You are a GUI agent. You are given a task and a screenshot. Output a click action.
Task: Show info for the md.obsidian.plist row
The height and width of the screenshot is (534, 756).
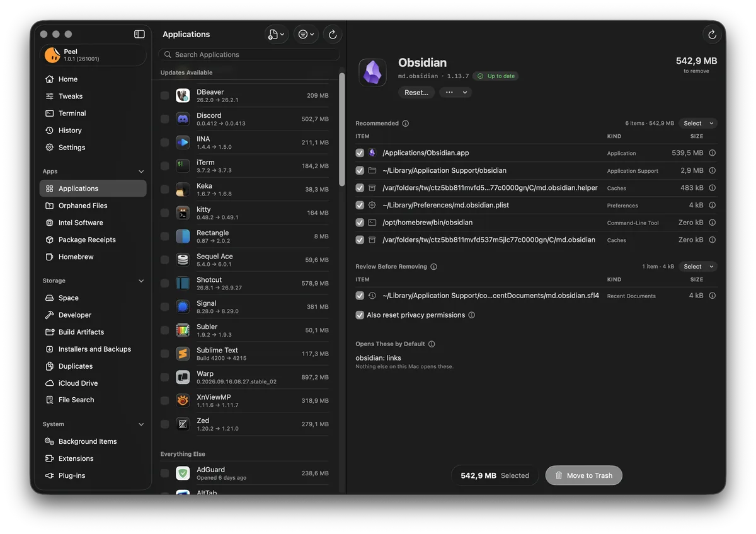point(713,205)
